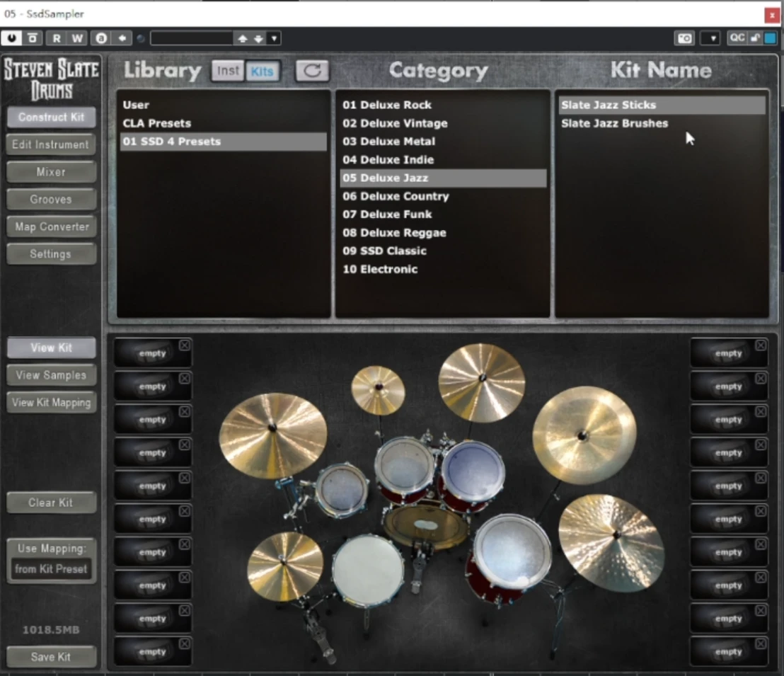Enable Read automation R button
The image size is (784, 676).
[57, 38]
